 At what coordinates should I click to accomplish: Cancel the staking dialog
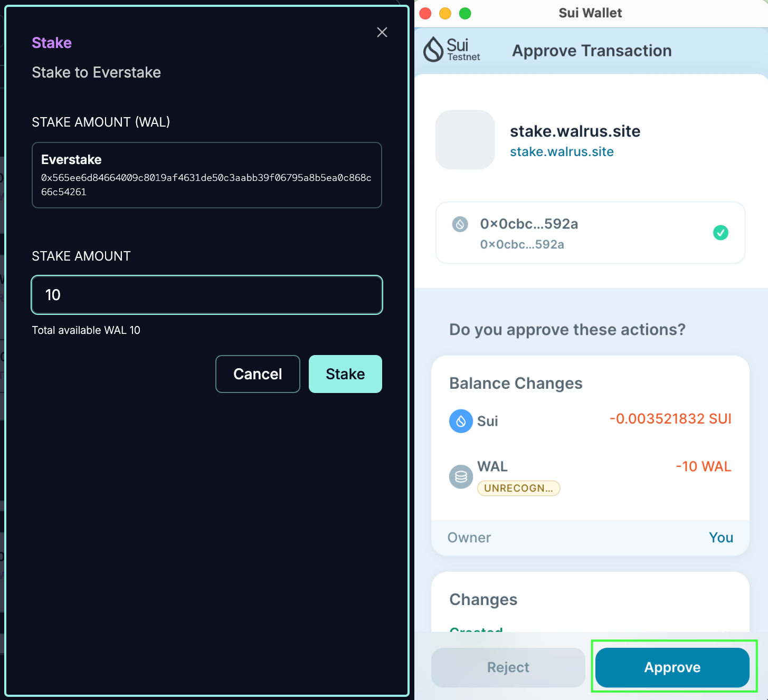pyautogui.click(x=258, y=374)
